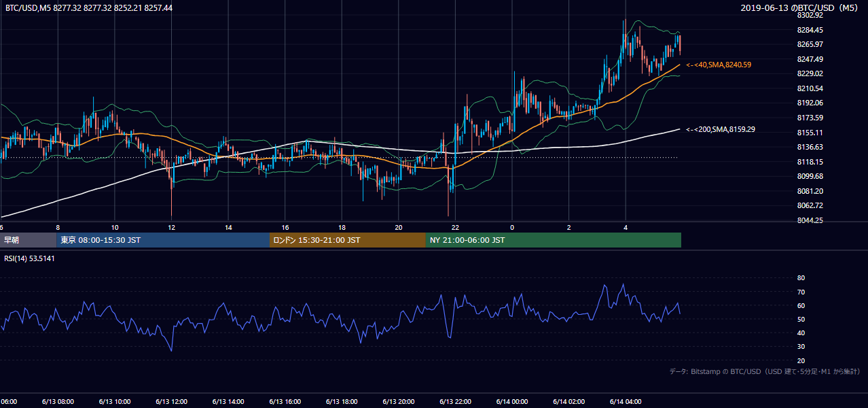Click the BTC/USD,M5 OHLC header text

tap(88, 7)
